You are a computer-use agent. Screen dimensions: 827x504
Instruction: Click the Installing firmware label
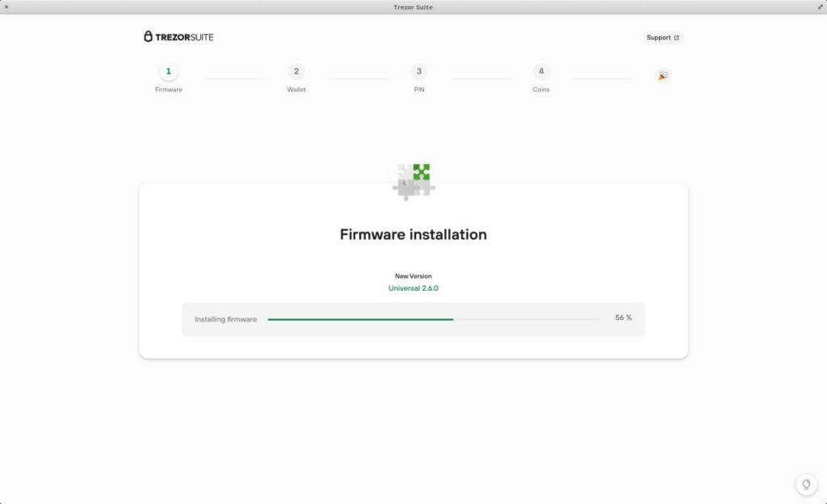pyautogui.click(x=226, y=319)
